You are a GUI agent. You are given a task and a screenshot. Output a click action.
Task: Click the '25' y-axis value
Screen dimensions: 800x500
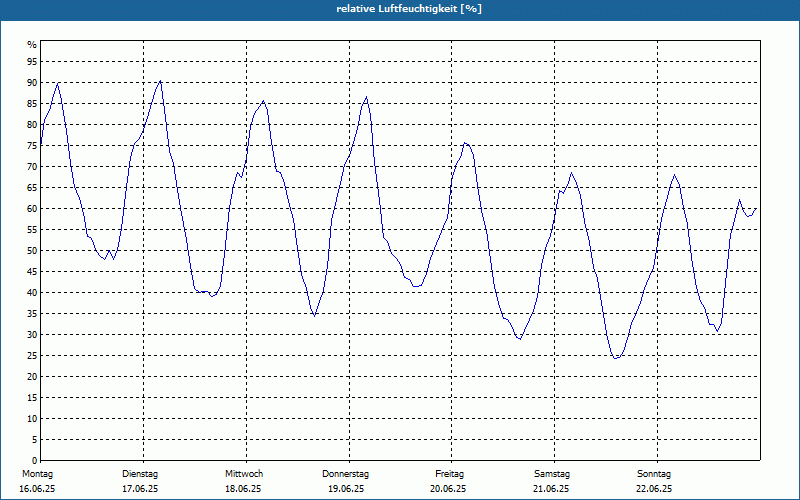(32, 356)
